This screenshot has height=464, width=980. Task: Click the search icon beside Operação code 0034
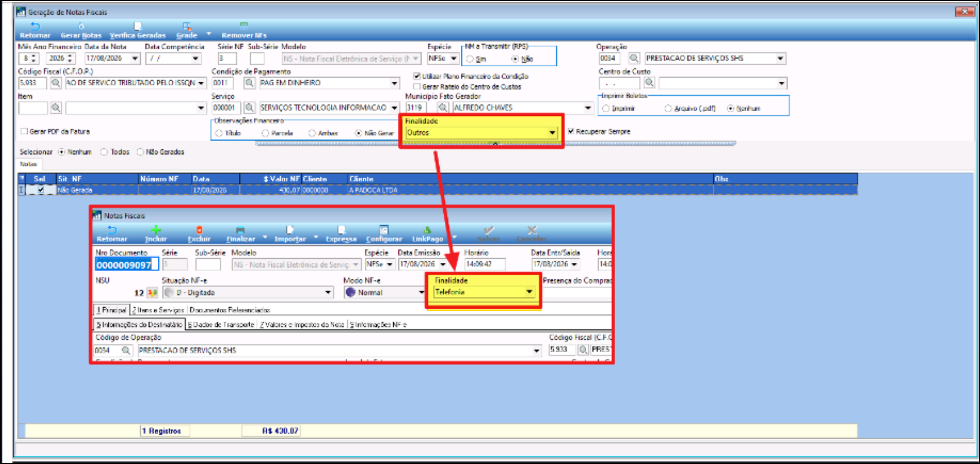[634, 58]
